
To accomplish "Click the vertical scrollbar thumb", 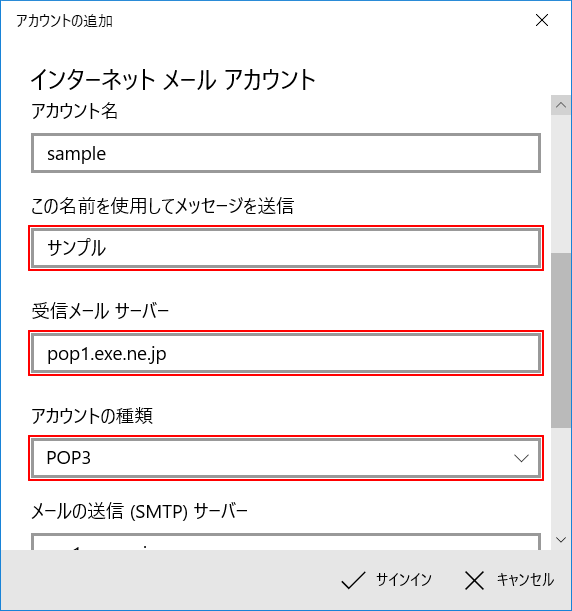I will pos(561,341).
